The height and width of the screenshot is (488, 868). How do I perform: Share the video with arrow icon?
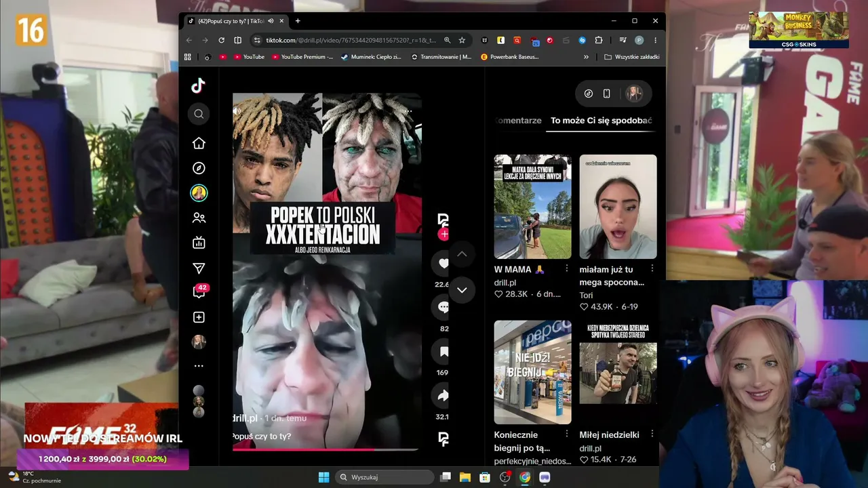[443, 396]
